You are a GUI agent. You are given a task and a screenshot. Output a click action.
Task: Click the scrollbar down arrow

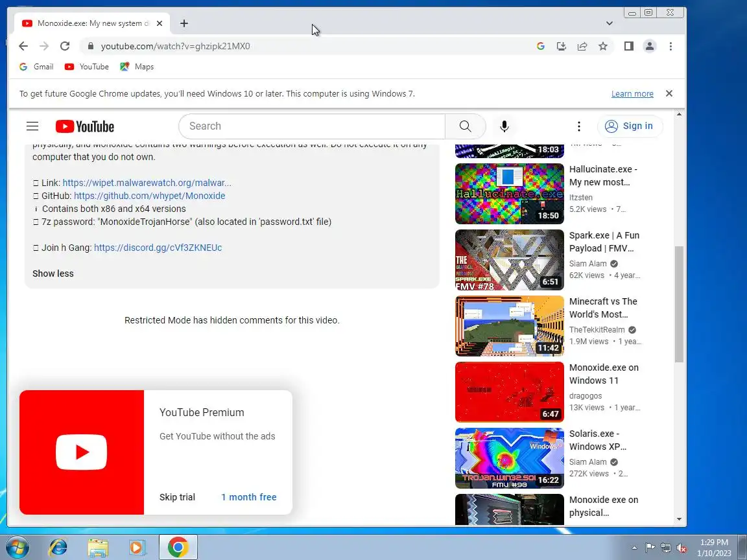pyautogui.click(x=679, y=519)
